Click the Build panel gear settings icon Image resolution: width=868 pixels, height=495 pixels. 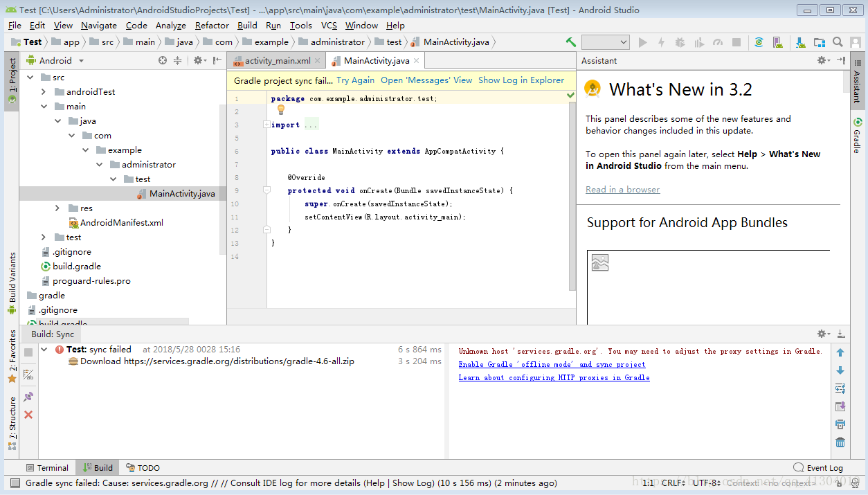tap(824, 334)
